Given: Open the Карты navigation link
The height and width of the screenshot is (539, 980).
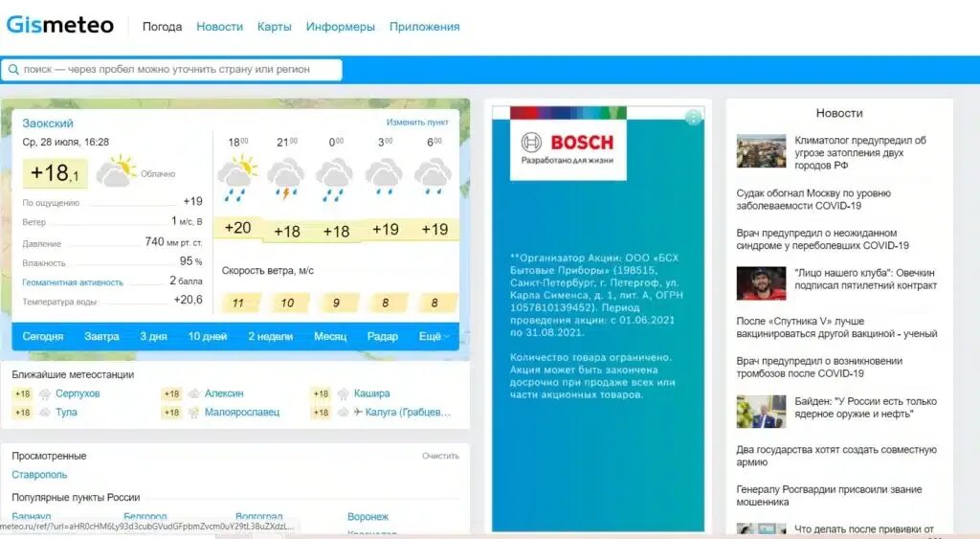Looking at the screenshot, I should pos(275,27).
